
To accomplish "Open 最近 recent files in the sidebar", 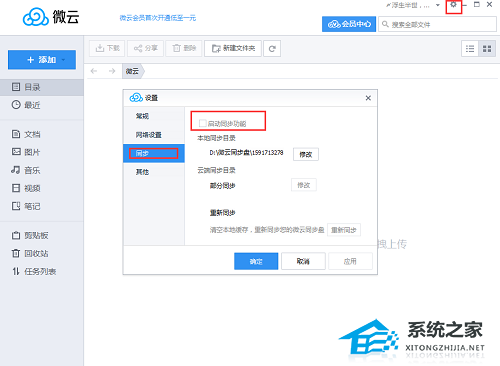I will pyautogui.click(x=42, y=105).
